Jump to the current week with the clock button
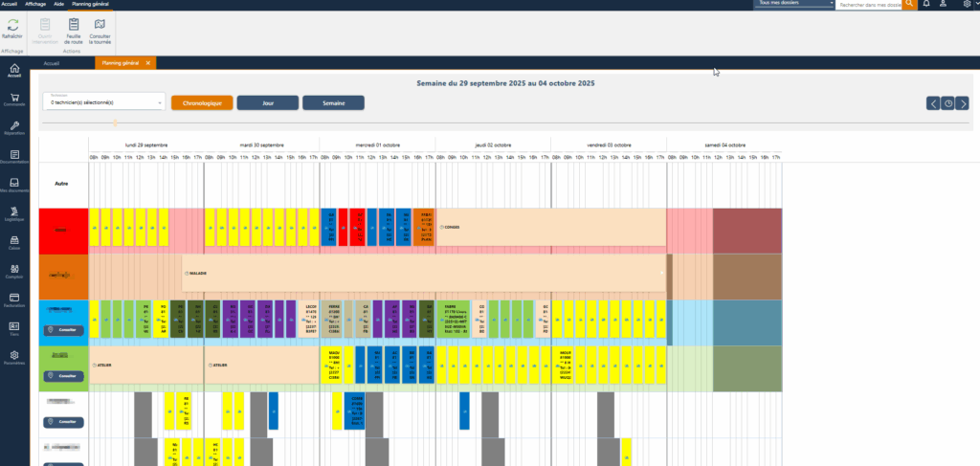The width and height of the screenshot is (980, 466). point(947,103)
